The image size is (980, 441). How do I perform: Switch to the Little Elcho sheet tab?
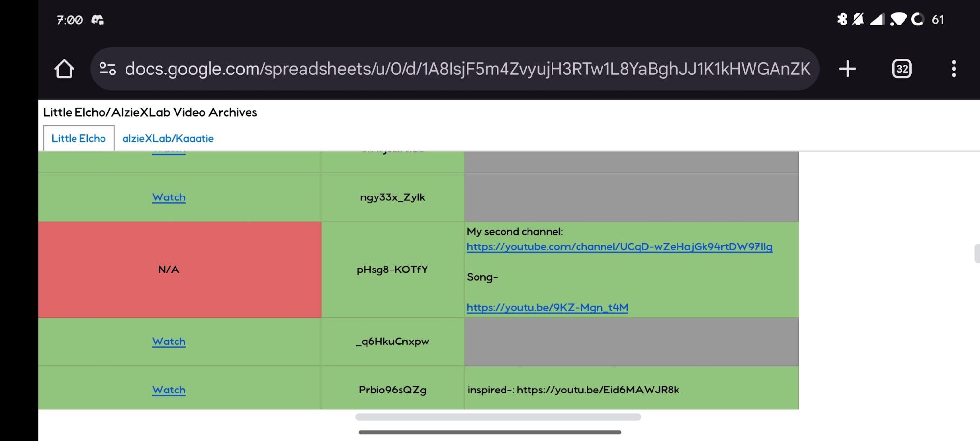click(x=78, y=138)
